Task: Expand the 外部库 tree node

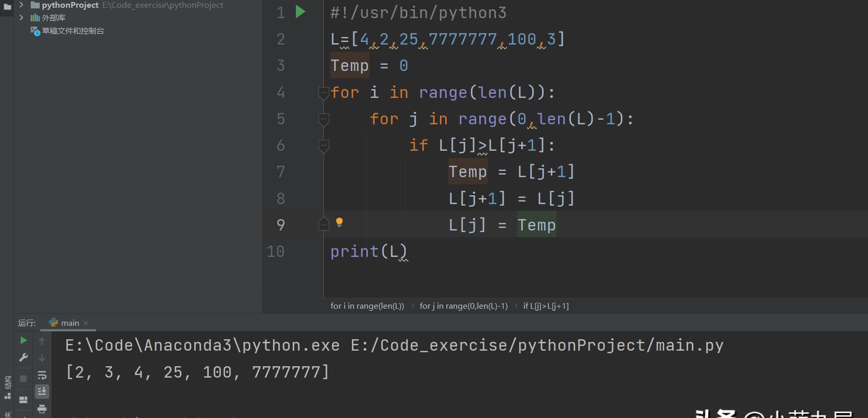Action: [21, 18]
